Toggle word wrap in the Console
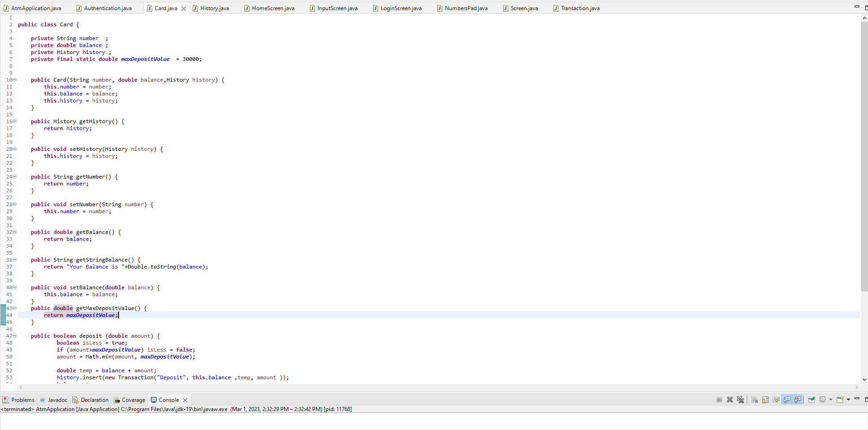This screenshot has width=868, height=430. pos(775,400)
